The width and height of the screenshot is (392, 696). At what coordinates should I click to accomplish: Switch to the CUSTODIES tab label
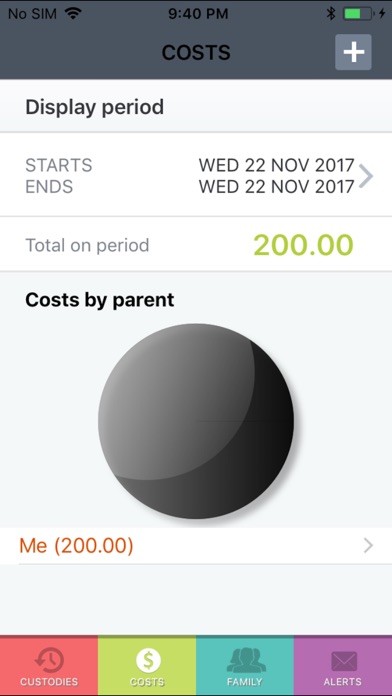click(49, 682)
